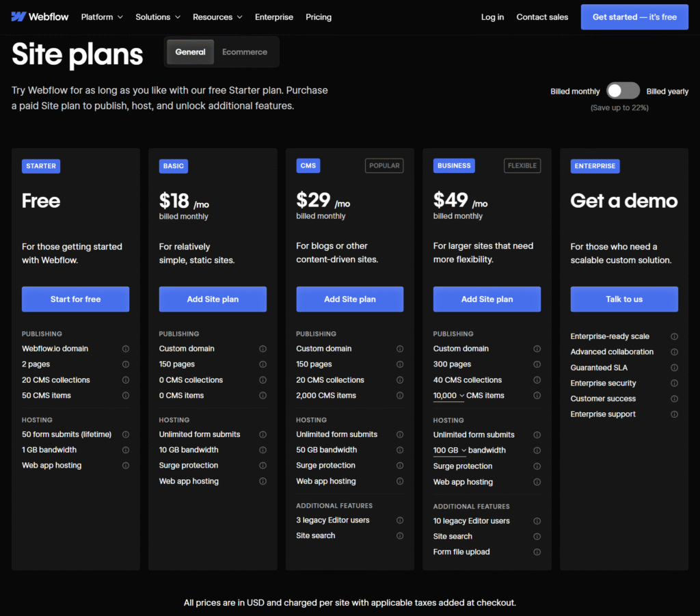The width and height of the screenshot is (700, 616).
Task: Open the Solutions dropdown menu
Action: click(x=158, y=17)
